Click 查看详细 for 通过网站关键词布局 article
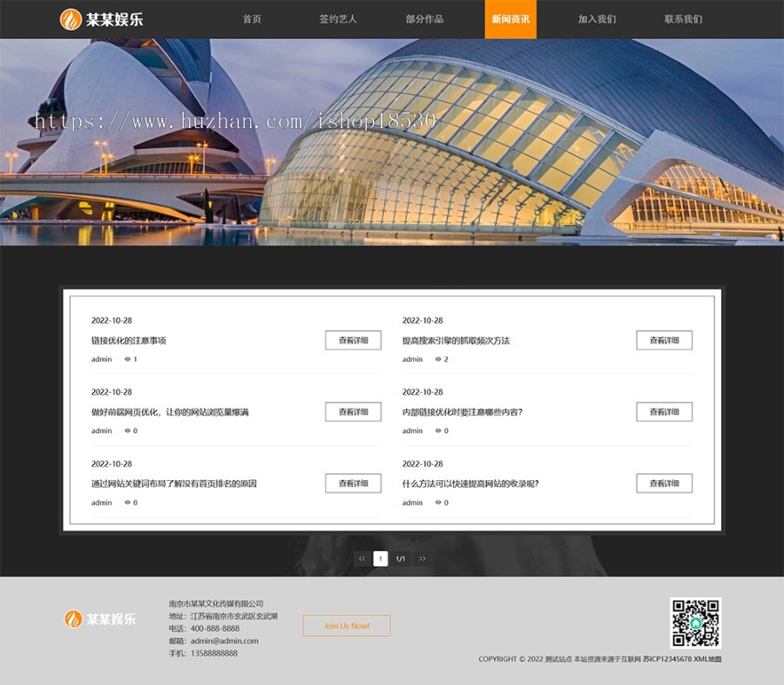The height and width of the screenshot is (685, 784). [x=353, y=484]
